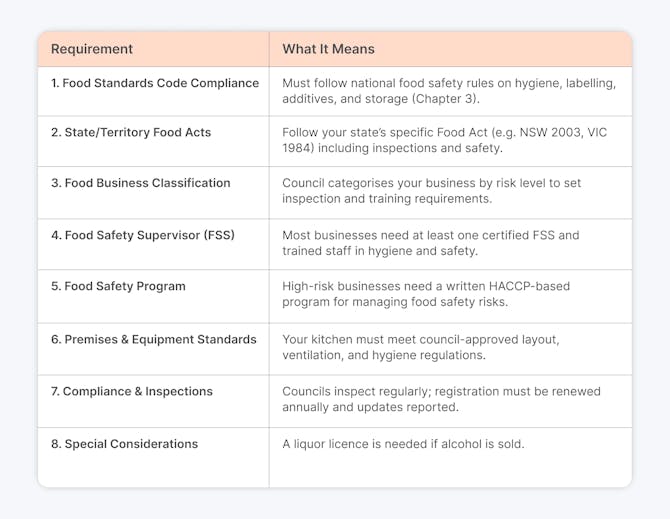Click the 'Requirement' column header

(x=92, y=49)
